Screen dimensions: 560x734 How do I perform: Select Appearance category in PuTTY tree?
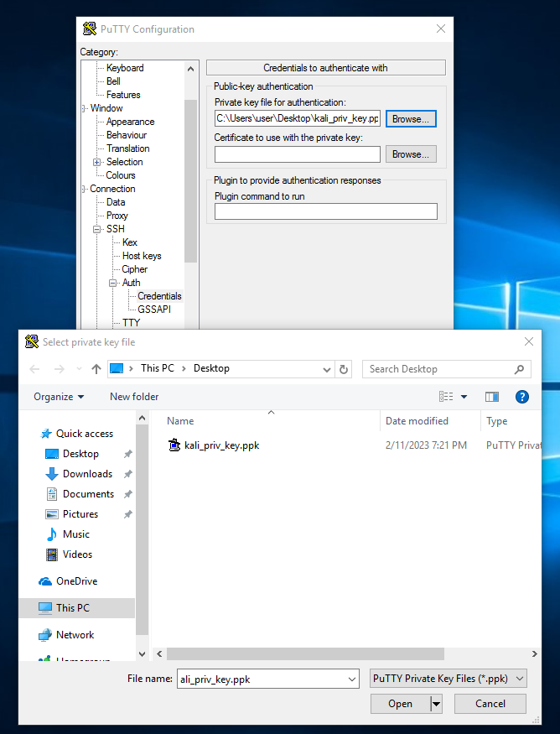[130, 122]
